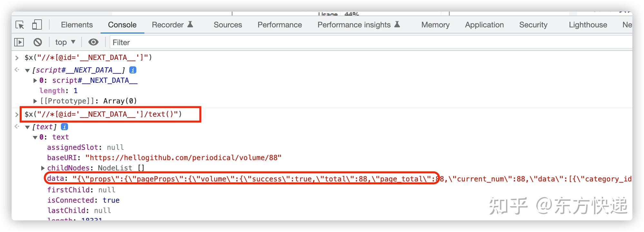The width and height of the screenshot is (644, 232).
Task: Expand the childNodes: NodeList entry
Action: point(43,168)
